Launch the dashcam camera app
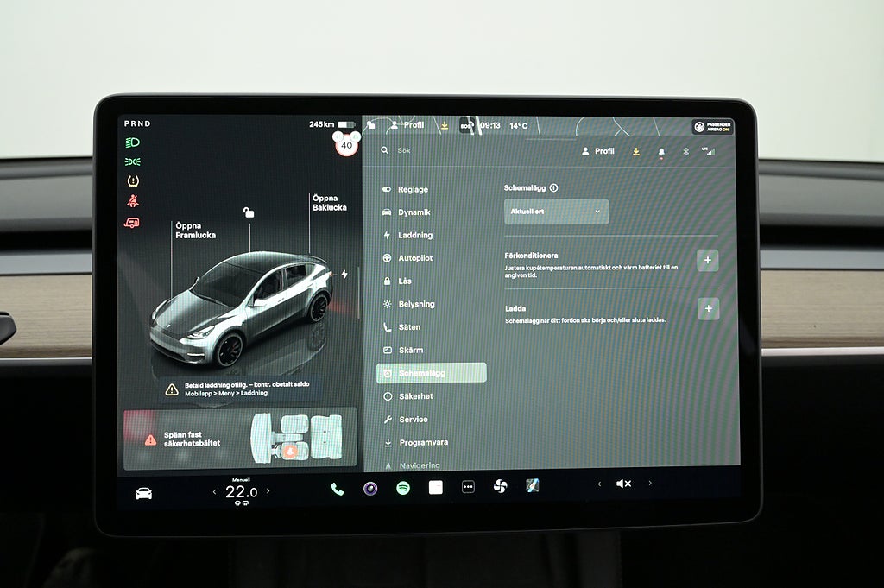This screenshot has width=884, height=588. tap(370, 489)
